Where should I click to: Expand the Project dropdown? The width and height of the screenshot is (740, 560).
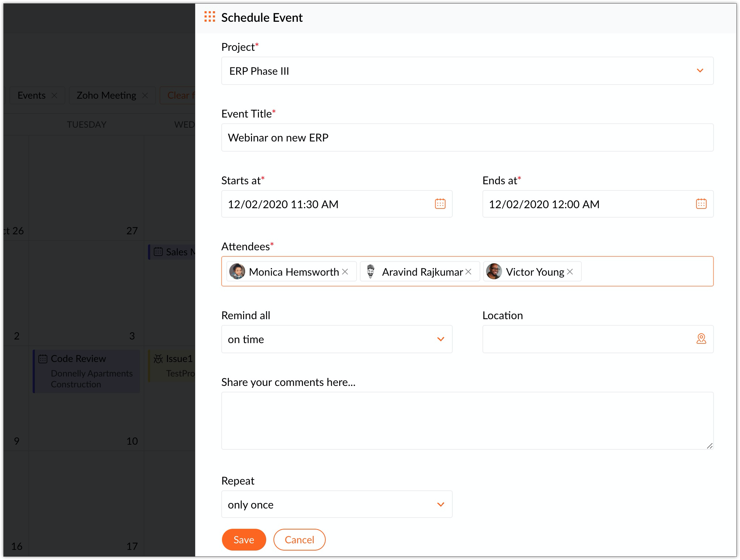pos(700,71)
